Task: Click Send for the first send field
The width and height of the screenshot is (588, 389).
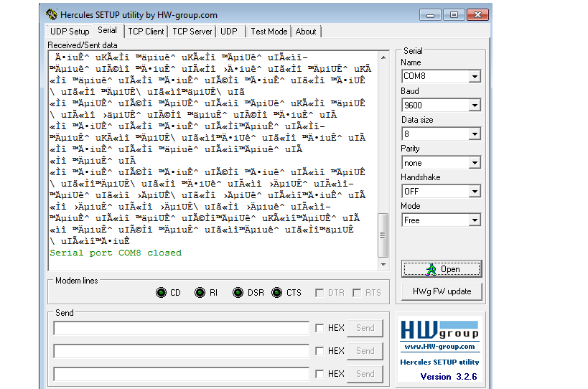Action: (365, 328)
